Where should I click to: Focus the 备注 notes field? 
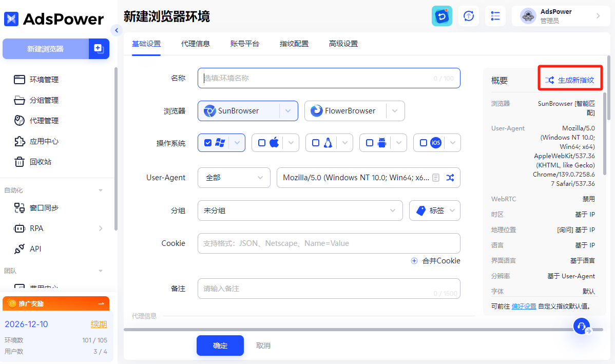click(329, 289)
